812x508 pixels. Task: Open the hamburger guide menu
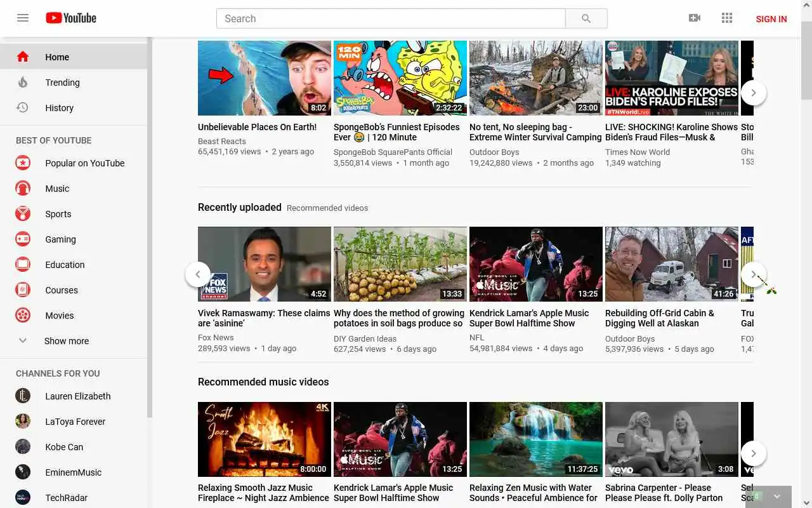(x=23, y=18)
